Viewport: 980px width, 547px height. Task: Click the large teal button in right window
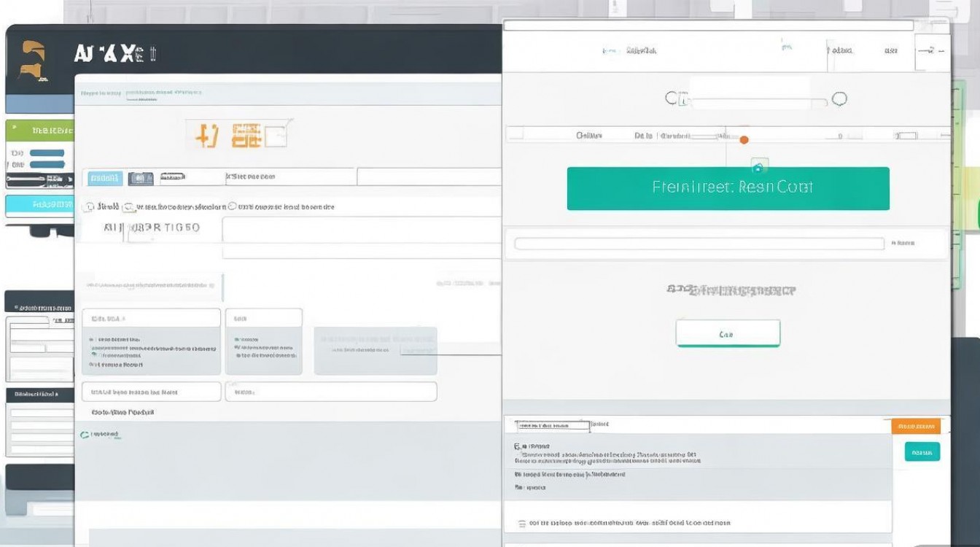coord(728,188)
